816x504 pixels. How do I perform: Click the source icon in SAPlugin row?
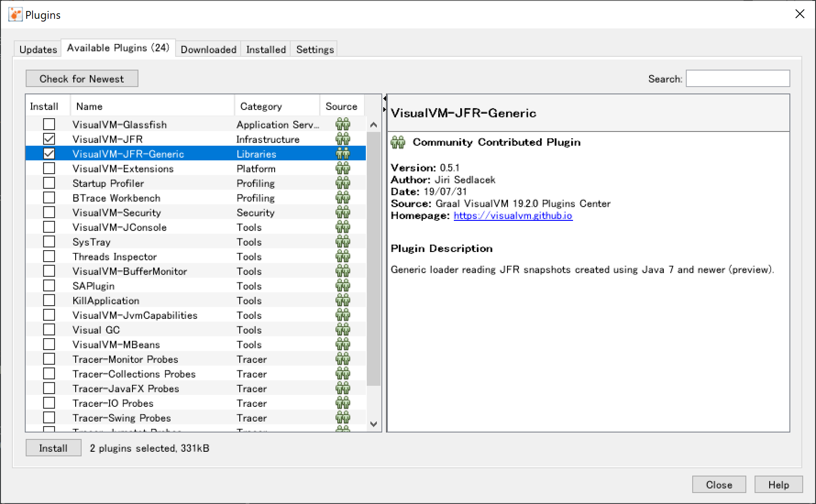coord(342,285)
